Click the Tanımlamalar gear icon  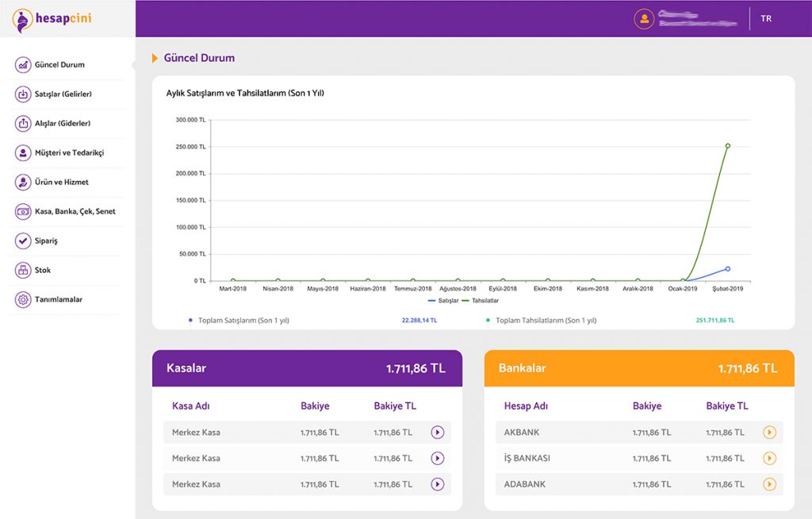click(x=23, y=300)
